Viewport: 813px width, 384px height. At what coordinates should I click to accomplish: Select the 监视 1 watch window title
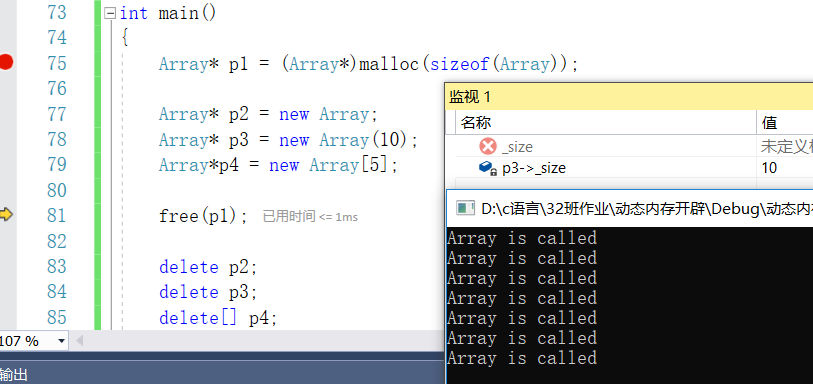[x=470, y=96]
